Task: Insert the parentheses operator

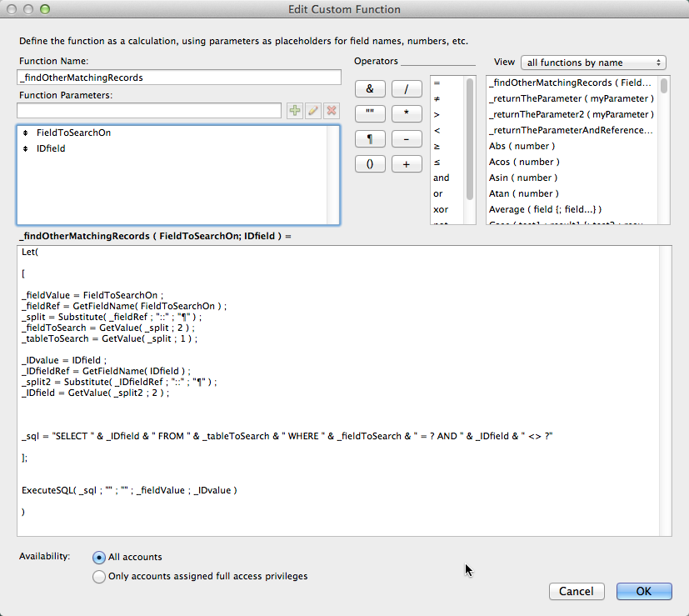Action: coord(370,164)
